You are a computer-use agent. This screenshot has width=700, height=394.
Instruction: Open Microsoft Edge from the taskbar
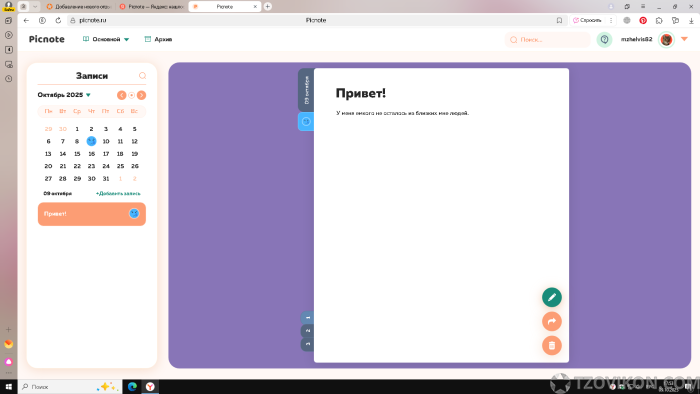coord(132,386)
